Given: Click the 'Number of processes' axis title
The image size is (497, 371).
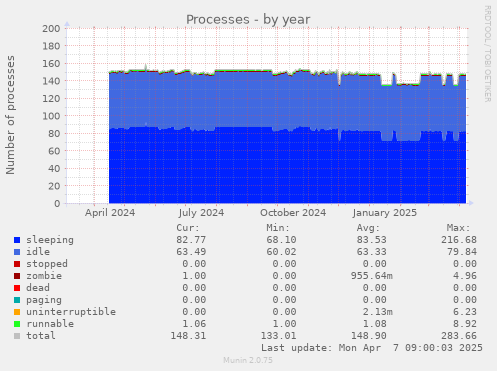Looking at the screenshot, I should tap(10, 115).
